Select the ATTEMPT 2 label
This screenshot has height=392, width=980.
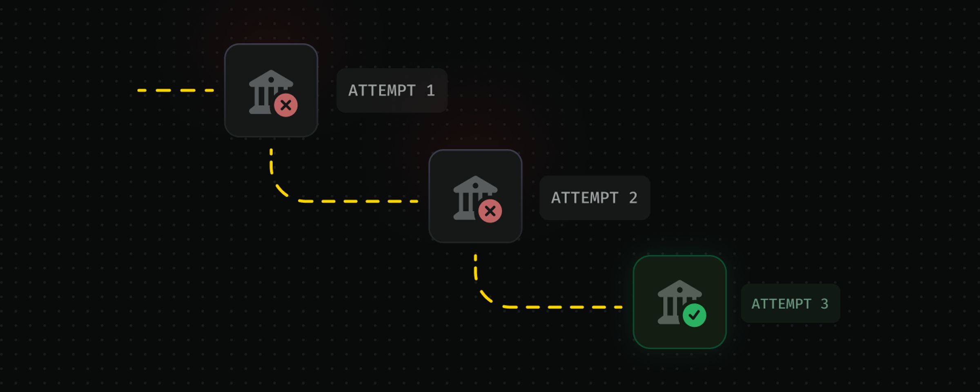(595, 198)
